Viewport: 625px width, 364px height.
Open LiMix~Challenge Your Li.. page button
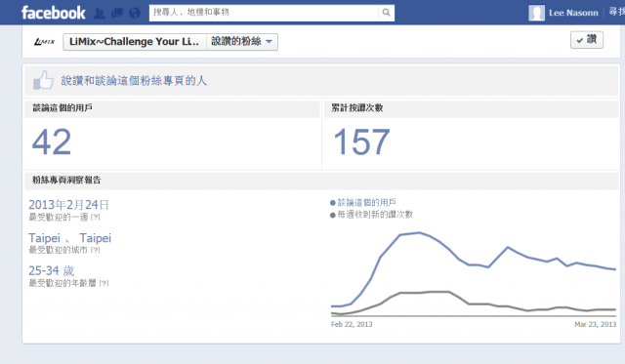pyautogui.click(x=135, y=41)
